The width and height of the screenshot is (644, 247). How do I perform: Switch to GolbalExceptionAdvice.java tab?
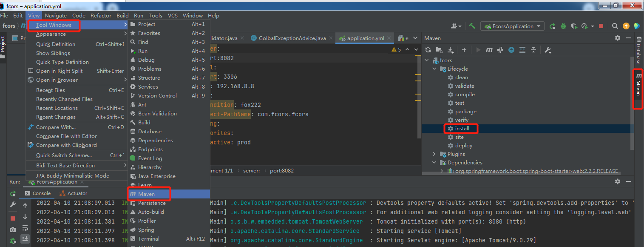[292, 38]
